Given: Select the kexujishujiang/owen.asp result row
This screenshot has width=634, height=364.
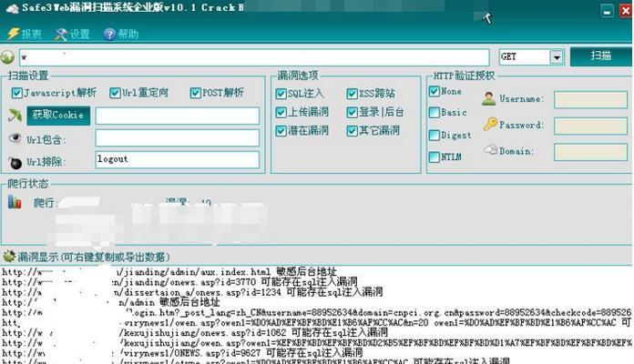Looking at the screenshot, I should click(x=316, y=342).
